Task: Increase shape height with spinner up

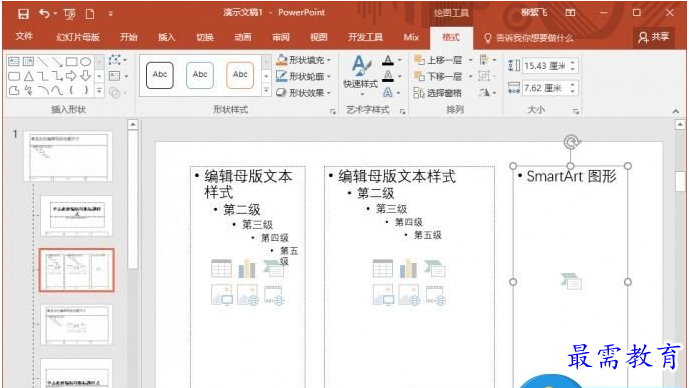Action: [x=573, y=62]
